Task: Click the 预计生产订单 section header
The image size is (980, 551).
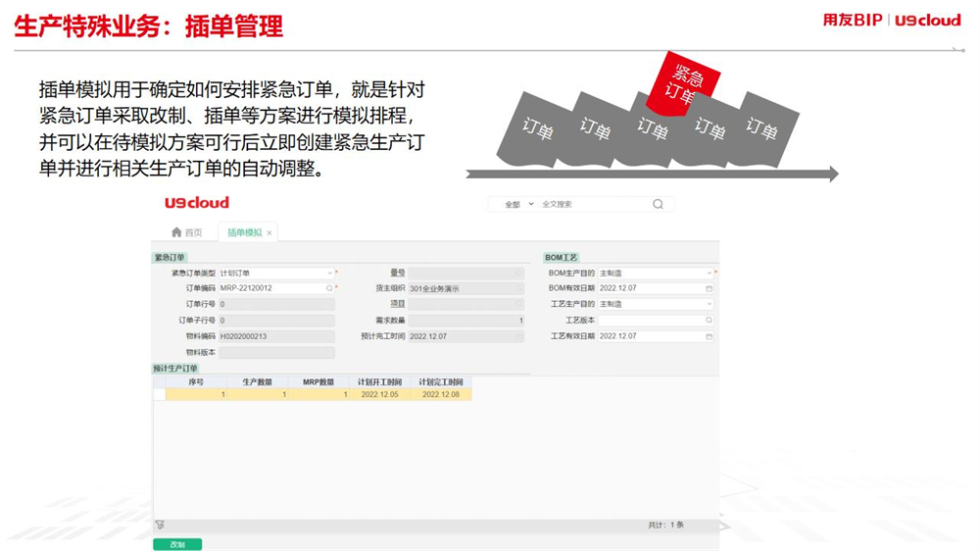Action: [x=175, y=369]
